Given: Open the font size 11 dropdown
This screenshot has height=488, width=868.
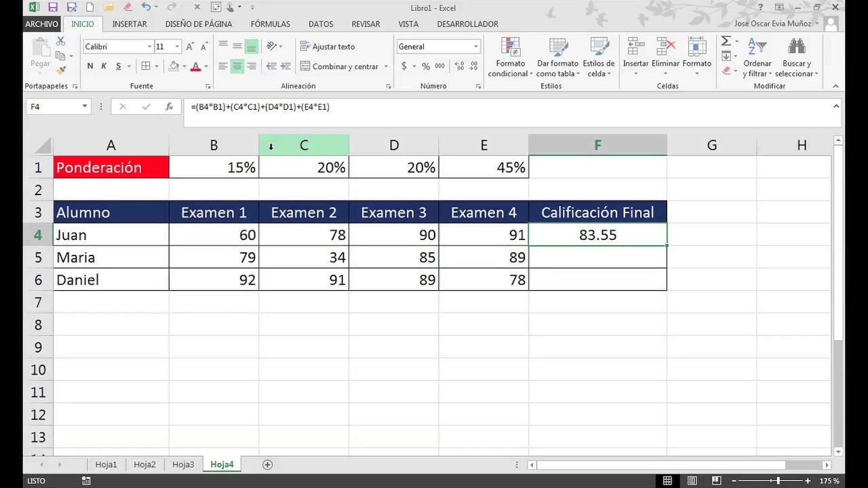Looking at the screenshot, I should point(177,47).
